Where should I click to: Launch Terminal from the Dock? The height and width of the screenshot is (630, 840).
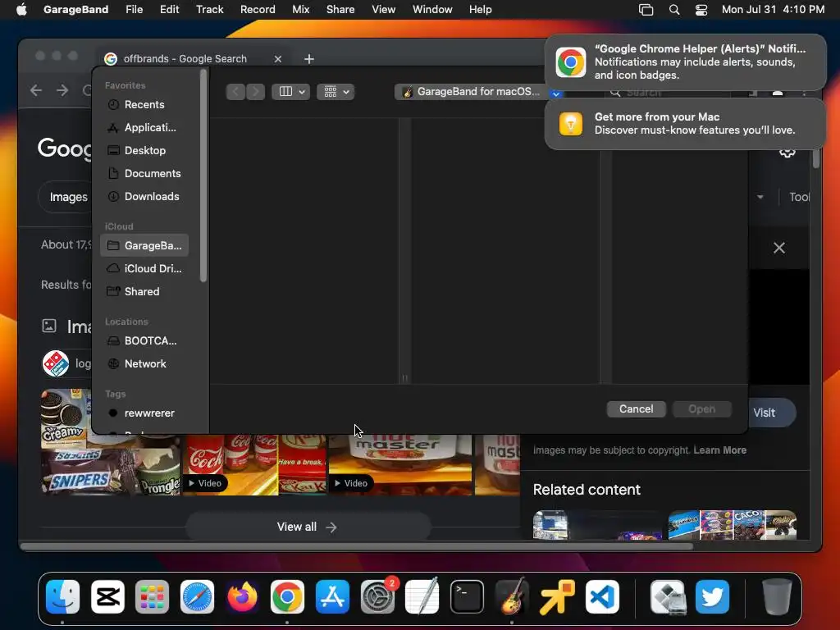[467, 596]
